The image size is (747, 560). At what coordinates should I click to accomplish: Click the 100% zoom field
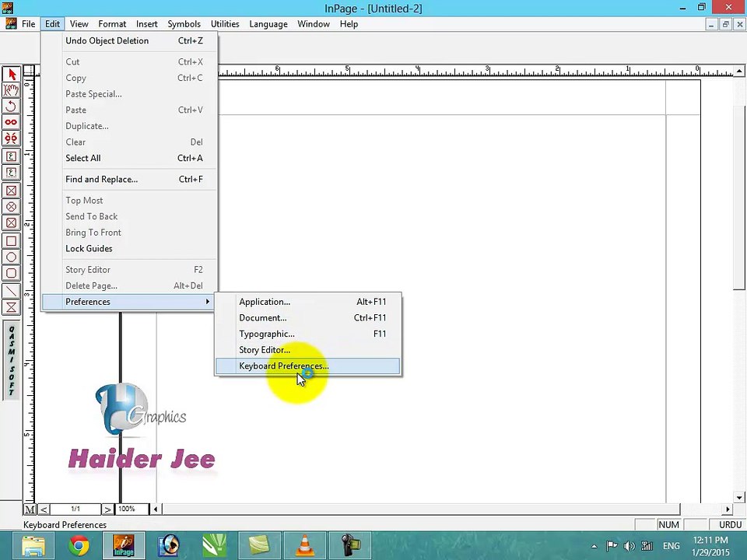(132, 509)
